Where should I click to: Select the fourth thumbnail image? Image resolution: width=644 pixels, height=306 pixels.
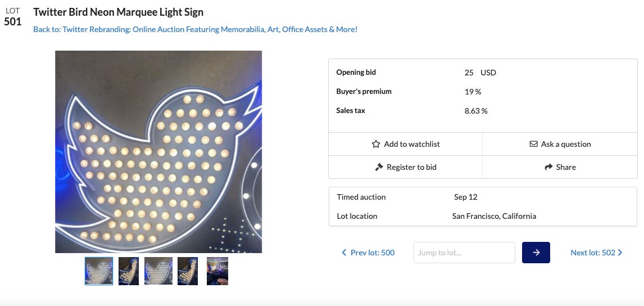coord(188,271)
